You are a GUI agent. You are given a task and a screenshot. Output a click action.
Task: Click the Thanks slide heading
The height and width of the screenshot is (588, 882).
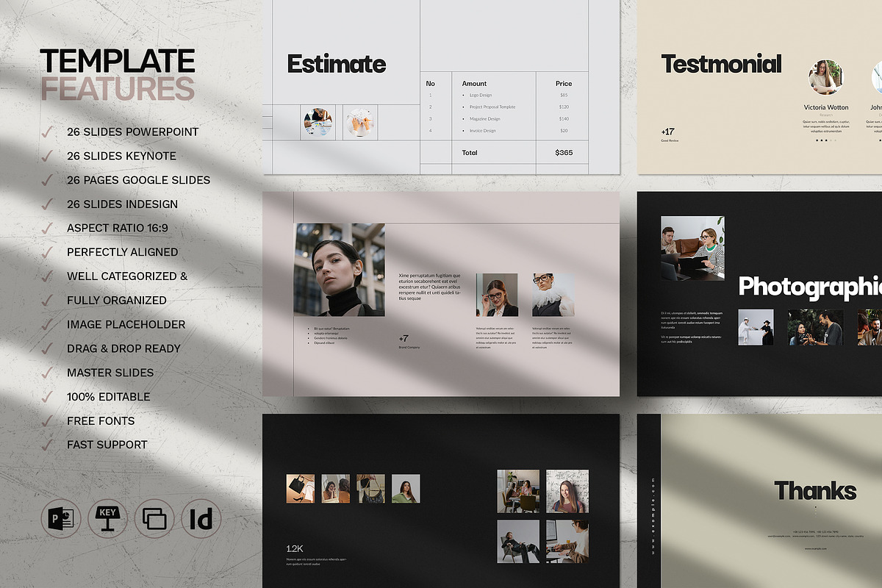[x=815, y=490]
